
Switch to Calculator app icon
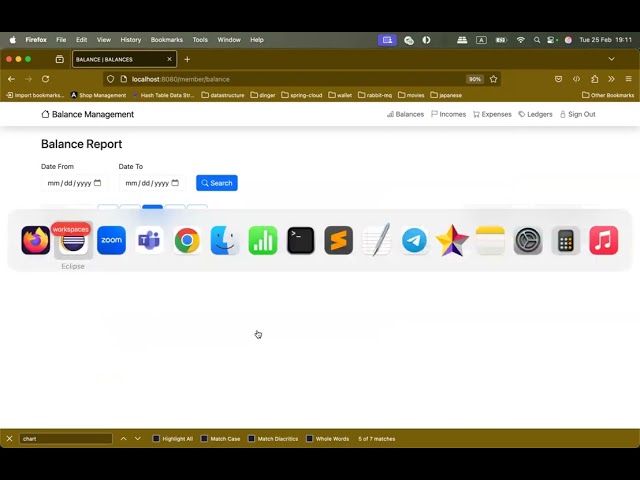click(566, 240)
